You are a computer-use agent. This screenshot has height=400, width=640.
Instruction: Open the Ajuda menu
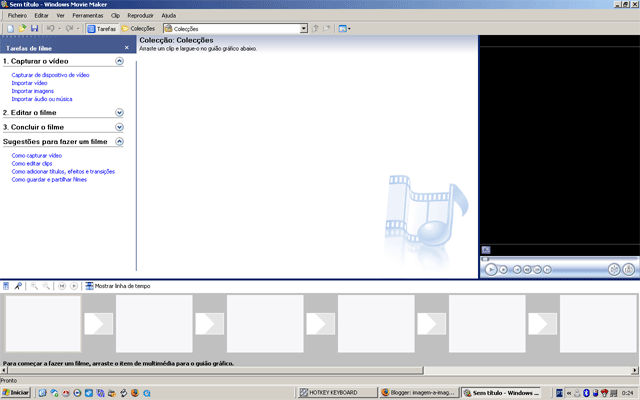[x=169, y=16]
